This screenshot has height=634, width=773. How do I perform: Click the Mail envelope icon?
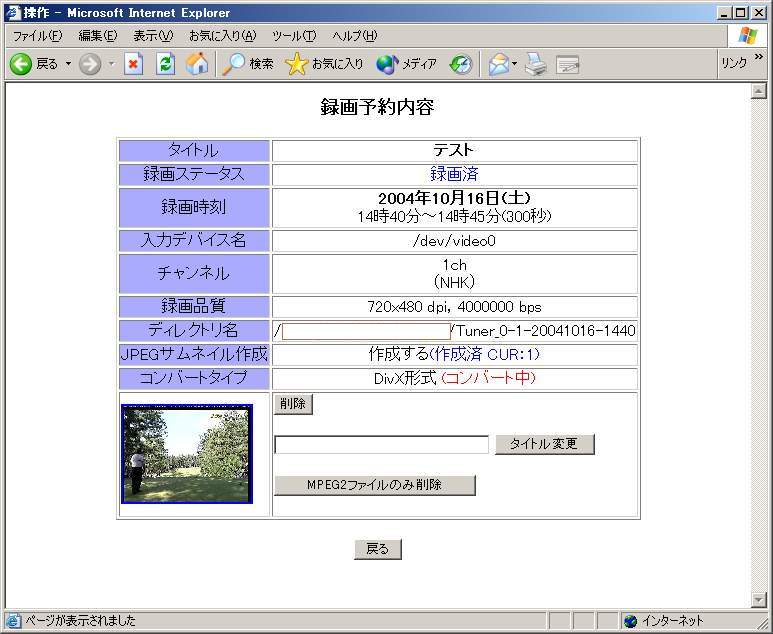[x=498, y=64]
